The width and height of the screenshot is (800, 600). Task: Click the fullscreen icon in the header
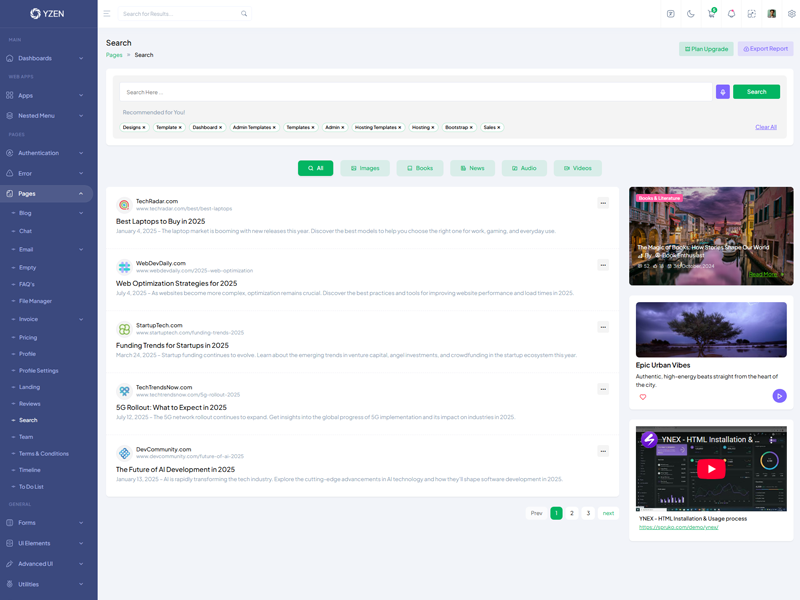click(x=751, y=14)
